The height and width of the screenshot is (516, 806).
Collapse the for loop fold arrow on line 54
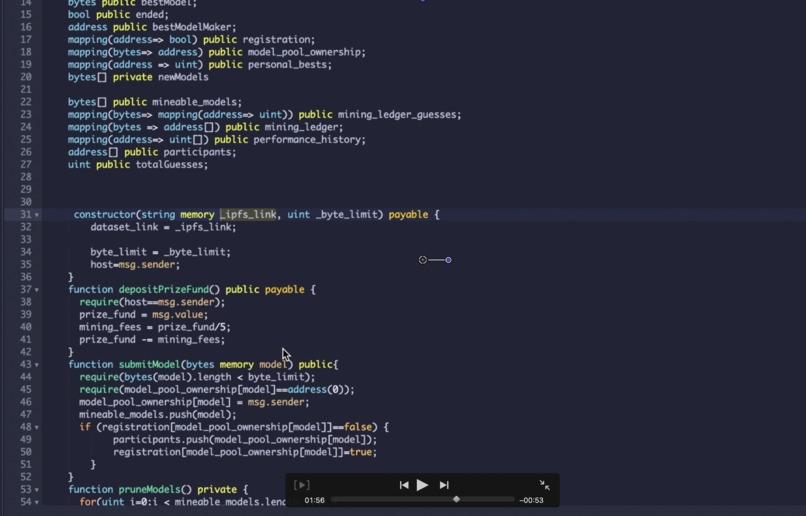(x=37, y=502)
